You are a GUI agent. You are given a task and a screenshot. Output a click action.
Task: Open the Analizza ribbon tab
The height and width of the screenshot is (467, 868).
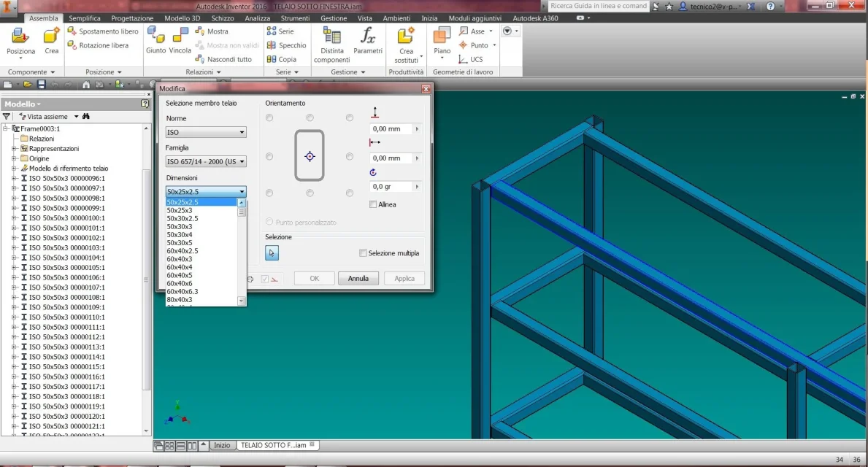tap(258, 18)
